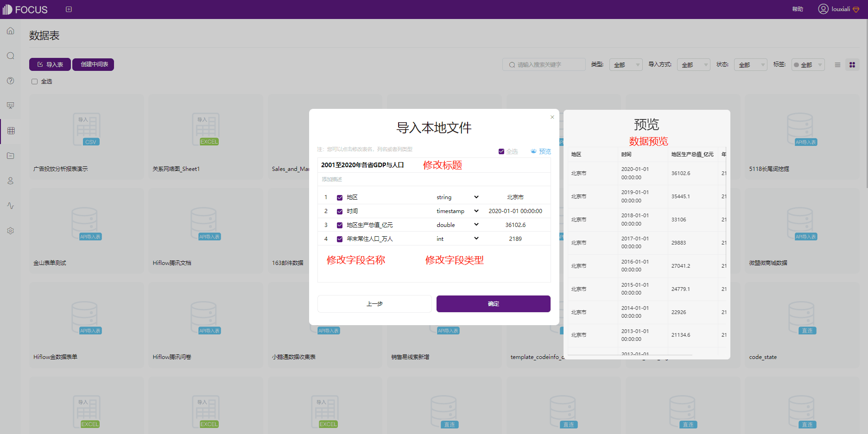Click the FOCUS logo in header
The width and height of the screenshot is (868, 434).
(25, 10)
